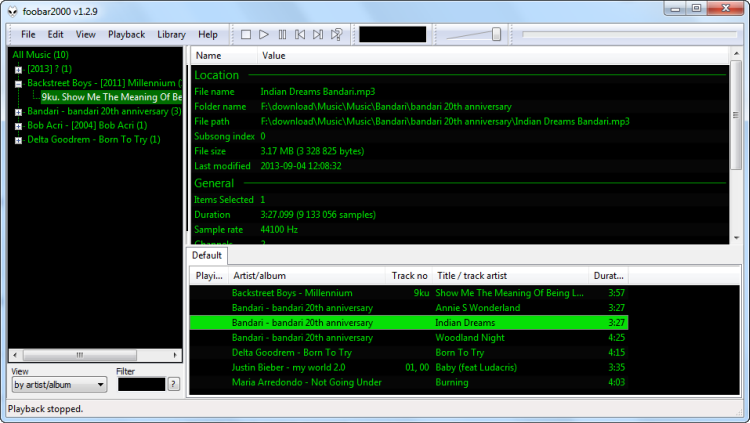Open the View menu
The width and height of the screenshot is (750, 423).
pyautogui.click(x=86, y=34)
